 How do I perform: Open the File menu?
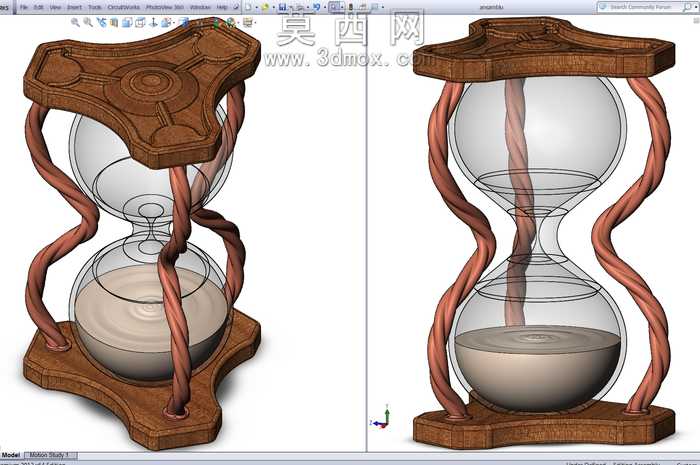point(24,7)
